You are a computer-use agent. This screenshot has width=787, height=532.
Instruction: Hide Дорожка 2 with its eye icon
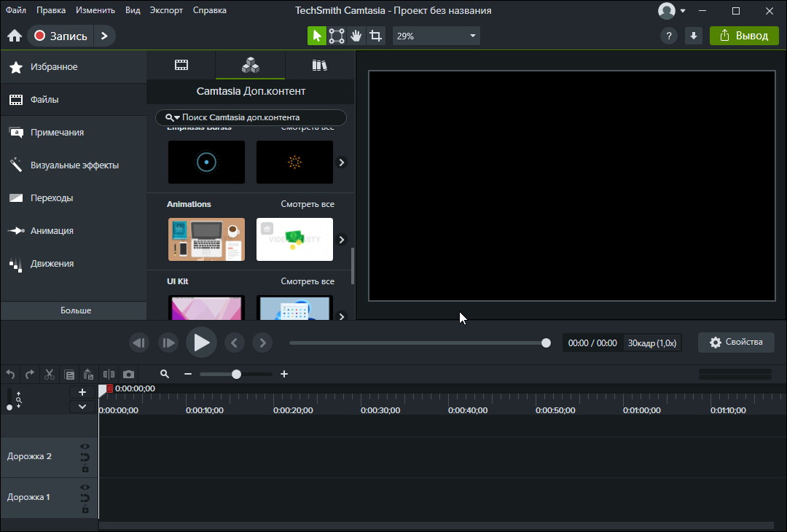point(85,446)
